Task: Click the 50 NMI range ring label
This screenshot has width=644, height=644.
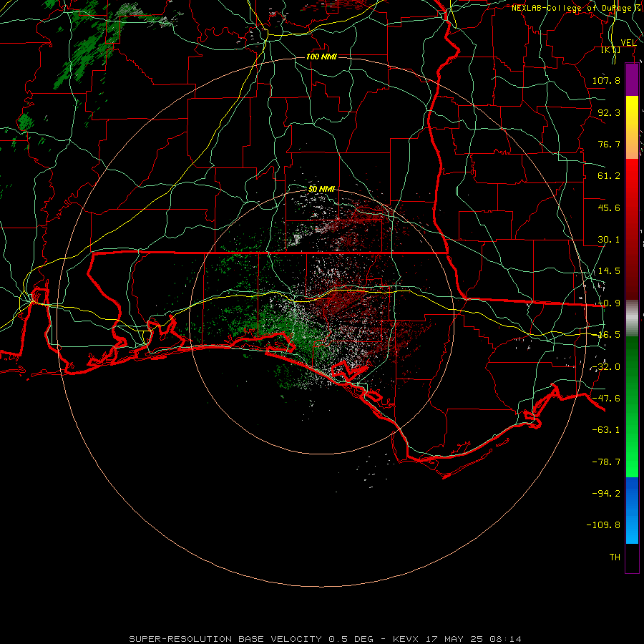Action: [x=321, y=189]
